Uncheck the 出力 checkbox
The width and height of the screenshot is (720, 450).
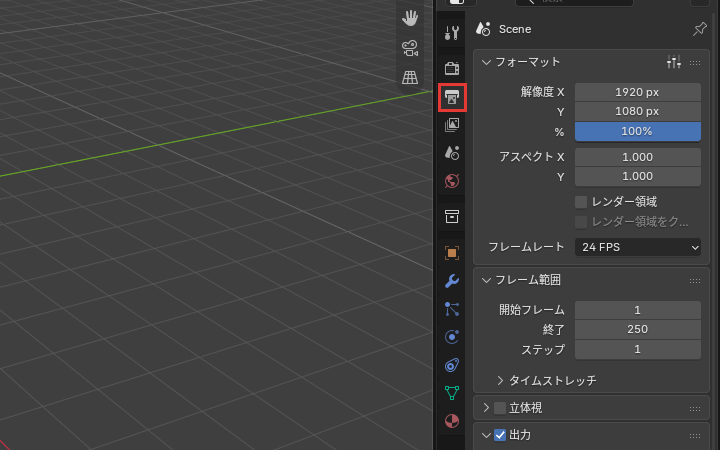coord(500,435)
